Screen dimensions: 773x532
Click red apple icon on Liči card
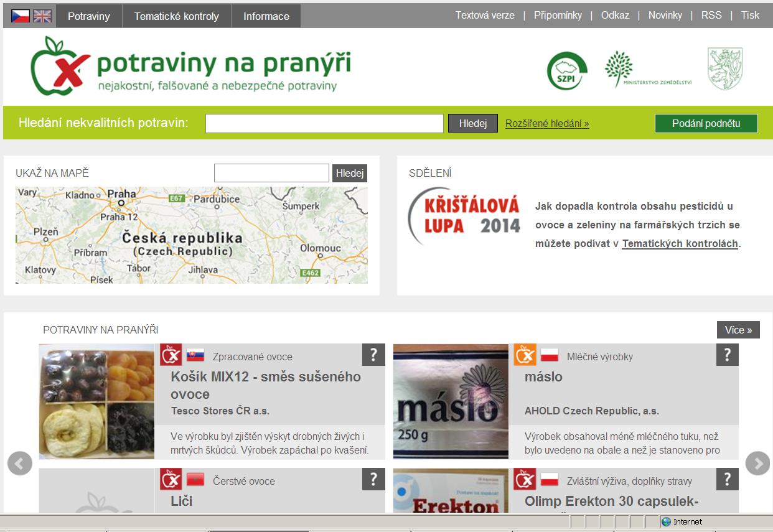(171, 479)
